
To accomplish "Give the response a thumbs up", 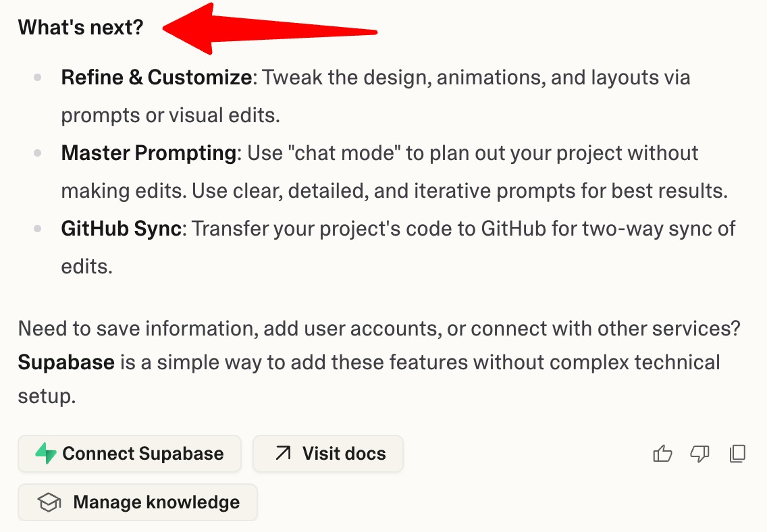I will pyautogui.click(x=662, y=453).
